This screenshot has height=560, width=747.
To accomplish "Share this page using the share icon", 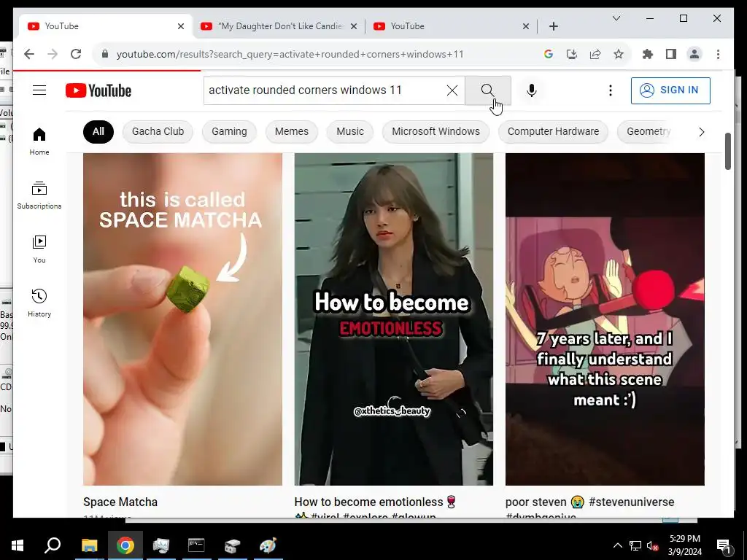I will pyautogui.click(x=595, y=54).
